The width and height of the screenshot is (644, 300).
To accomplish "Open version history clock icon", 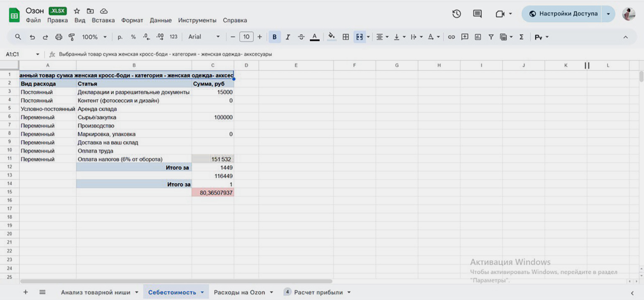I will [457, 14].
